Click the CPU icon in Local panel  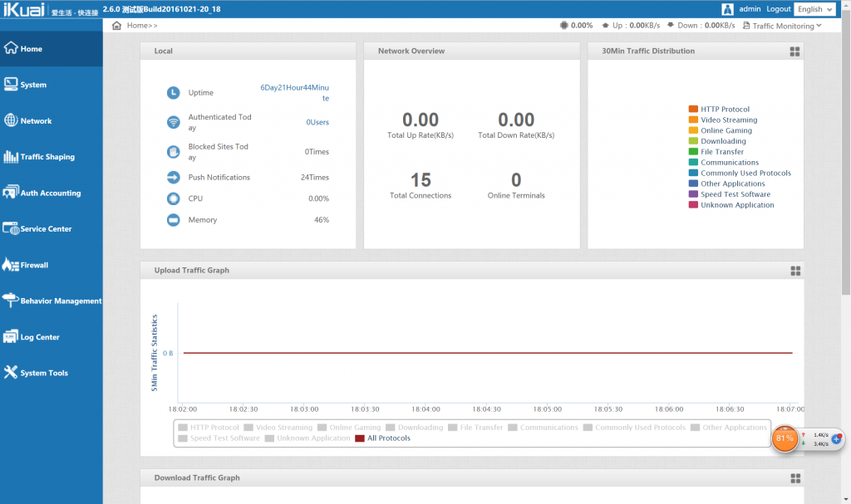click(173, 198)
